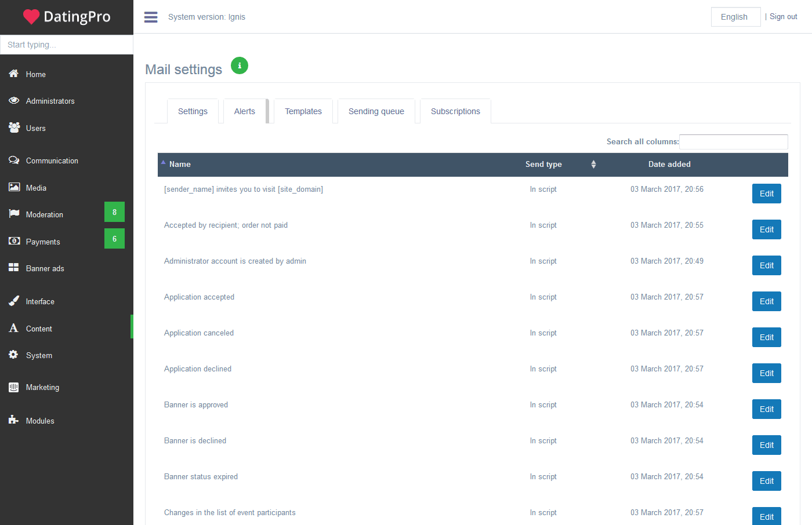Click the green info icon beside Mail settings
812x525 pixels.
[x=240, y=65]
